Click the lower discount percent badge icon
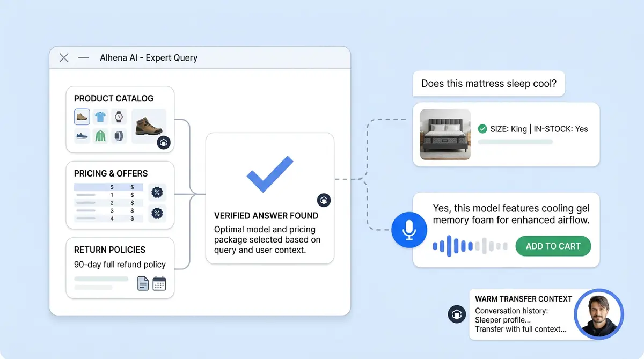The width and height of the screenshot is (644, 359). click(157, 213)
